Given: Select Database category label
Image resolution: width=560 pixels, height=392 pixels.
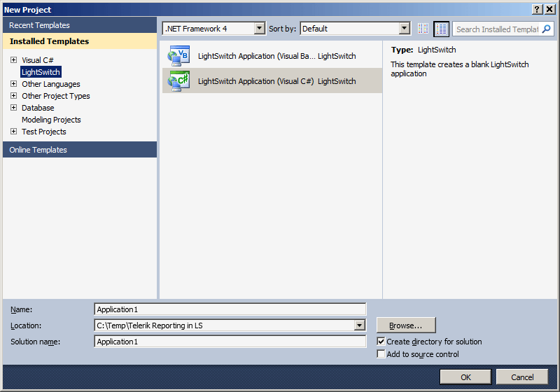Looking at the screenshot, I should (x=38, y=108).
